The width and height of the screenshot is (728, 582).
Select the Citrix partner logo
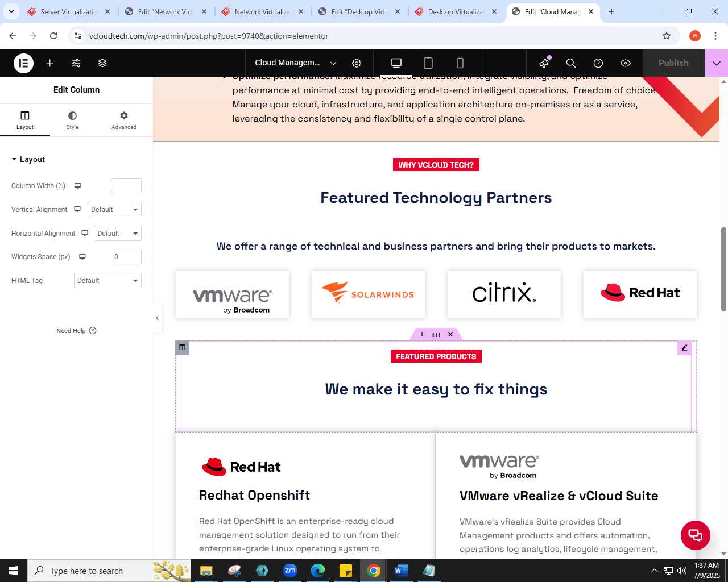point(504,294)
